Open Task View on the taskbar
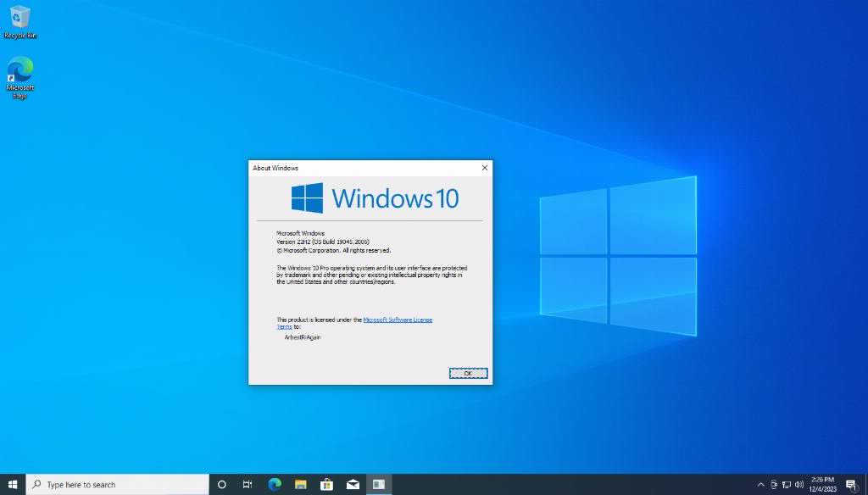The height and width of the screenshot is (495, 868). pyautogui.click(x=248, y=485)
